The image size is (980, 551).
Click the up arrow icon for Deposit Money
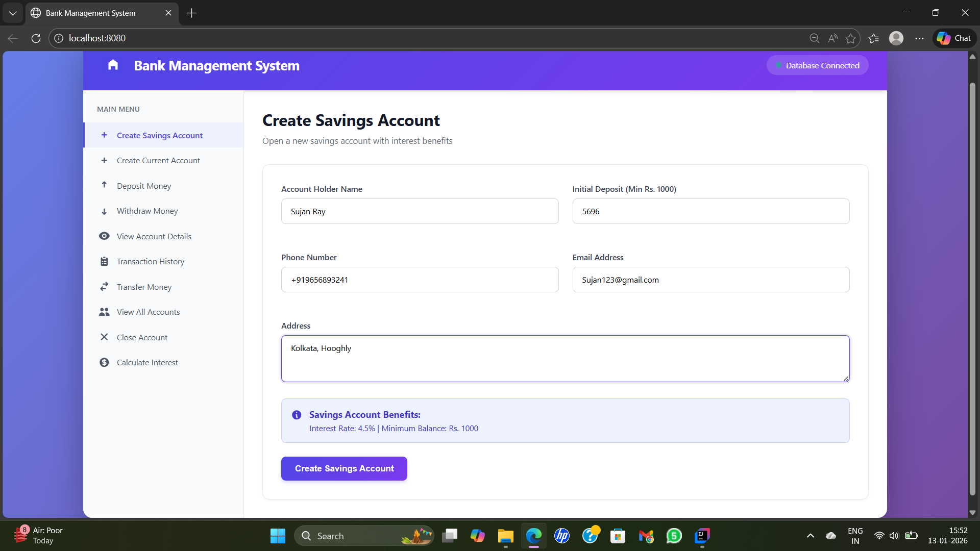pyautogui.click(x=104, y=185)
